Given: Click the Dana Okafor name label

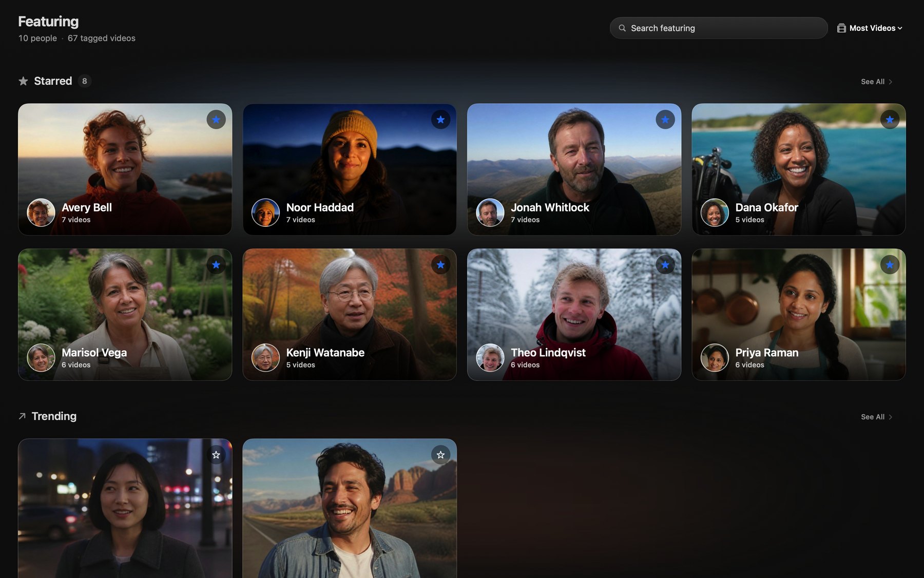Looking at the screenshot, I should [766, 207].
